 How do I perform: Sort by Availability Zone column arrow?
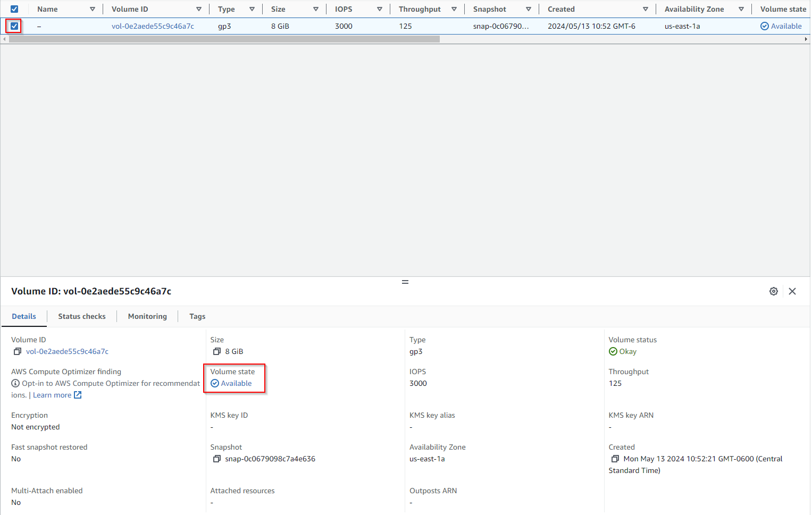click(741, 9)
